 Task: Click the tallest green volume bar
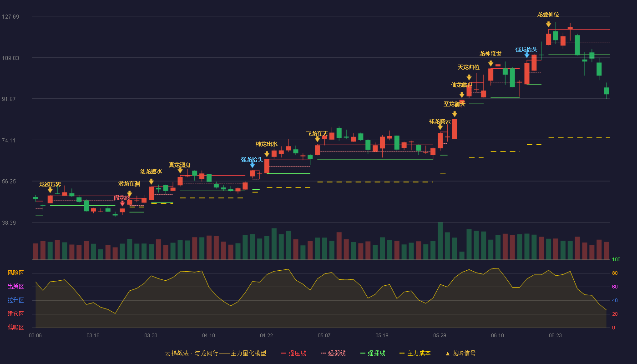point(440,241)
